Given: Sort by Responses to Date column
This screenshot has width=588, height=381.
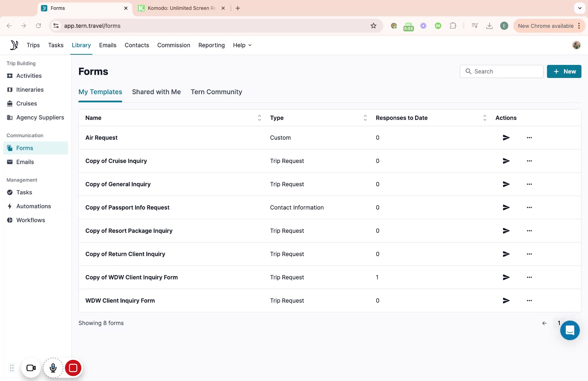Looking at the screenshot, I should click(x=485, y=118).
